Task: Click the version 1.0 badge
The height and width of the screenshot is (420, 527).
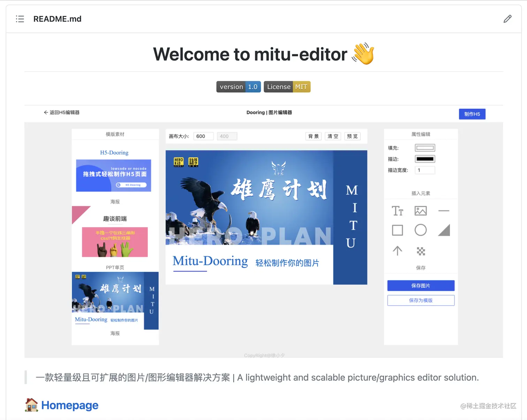Action: 239,87
